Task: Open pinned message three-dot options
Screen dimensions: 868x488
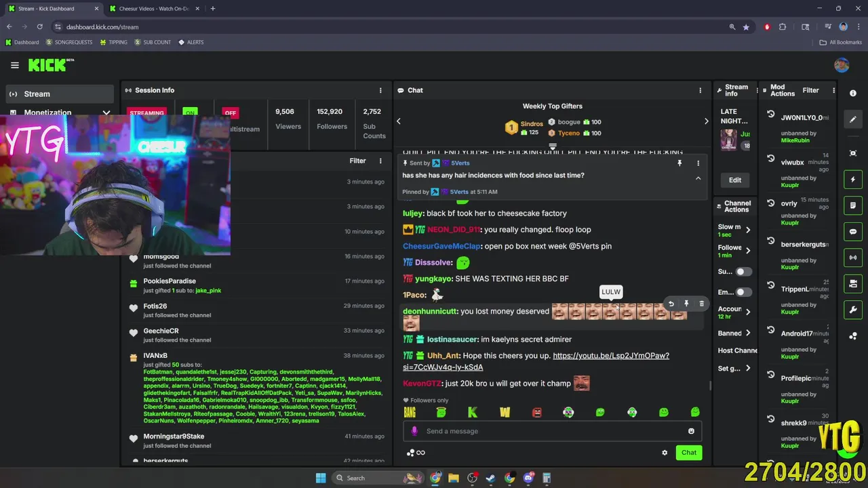Action: [698, 163]
